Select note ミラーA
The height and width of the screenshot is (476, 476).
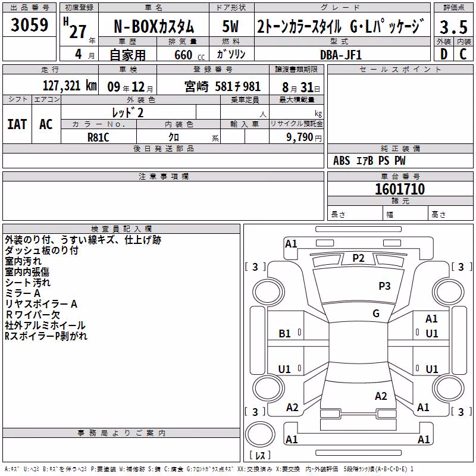tap(23, 293)
